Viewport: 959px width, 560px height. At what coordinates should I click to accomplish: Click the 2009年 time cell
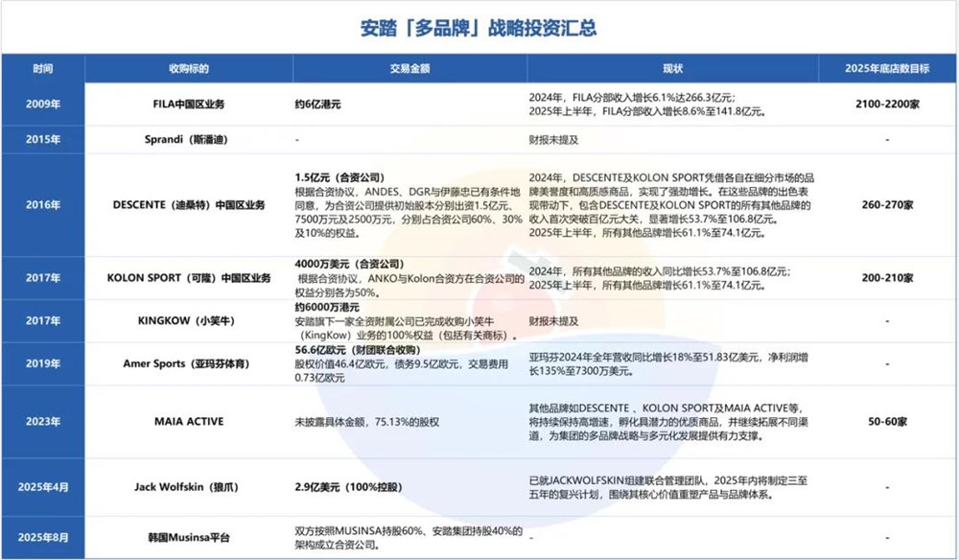(x=43, y=104)
